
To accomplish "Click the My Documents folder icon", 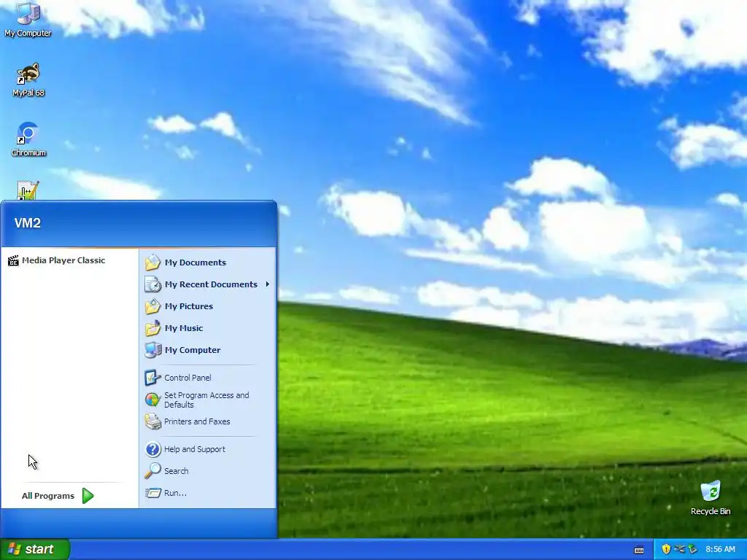I will tap(152, 262).
